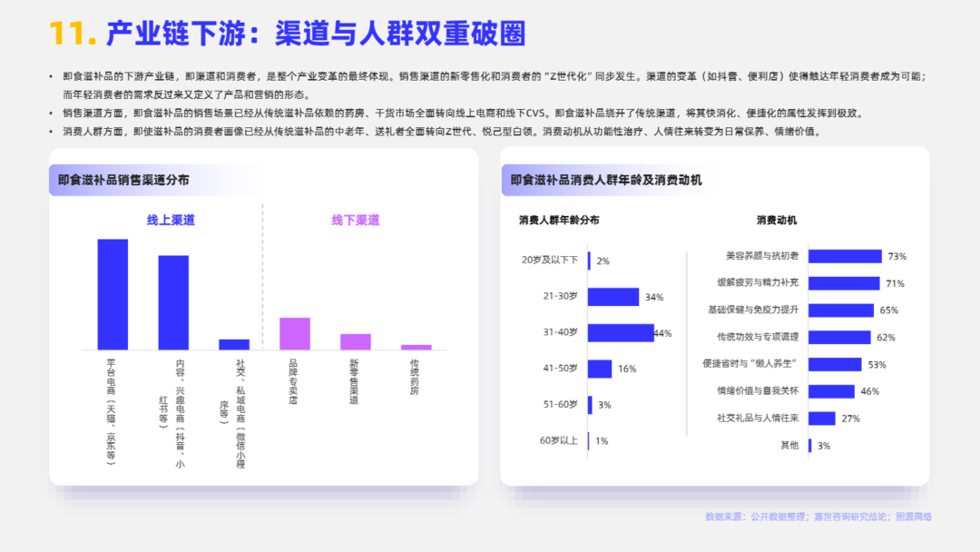Select the purple bar for 新零售渠道
Viewport: 980px width, 552px height.
pyautogui.click(x=356, y=341)
